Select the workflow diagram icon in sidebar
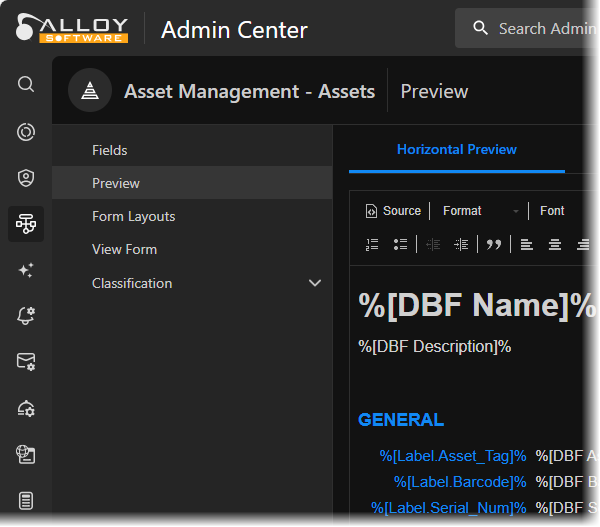 26,224
